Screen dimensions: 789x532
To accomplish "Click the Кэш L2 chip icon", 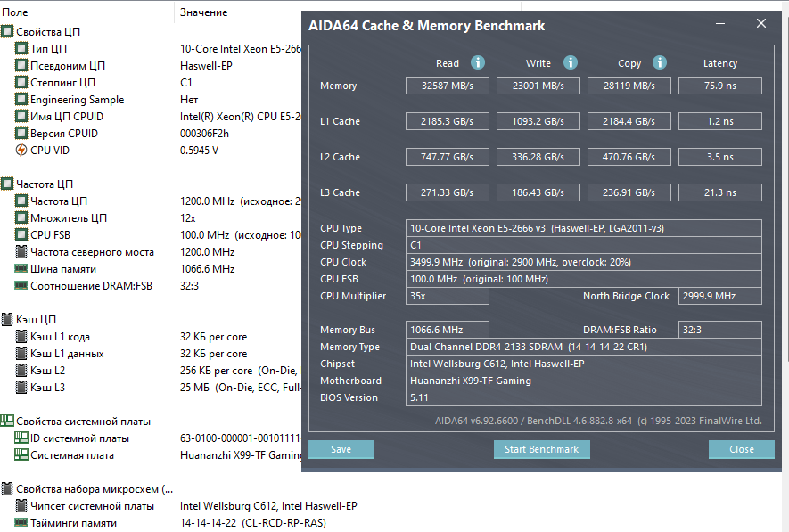I will [x=21, y=370].
